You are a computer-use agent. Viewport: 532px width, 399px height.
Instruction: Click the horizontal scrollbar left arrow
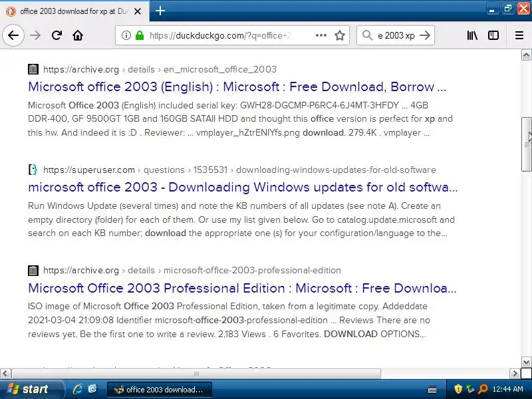5,374
